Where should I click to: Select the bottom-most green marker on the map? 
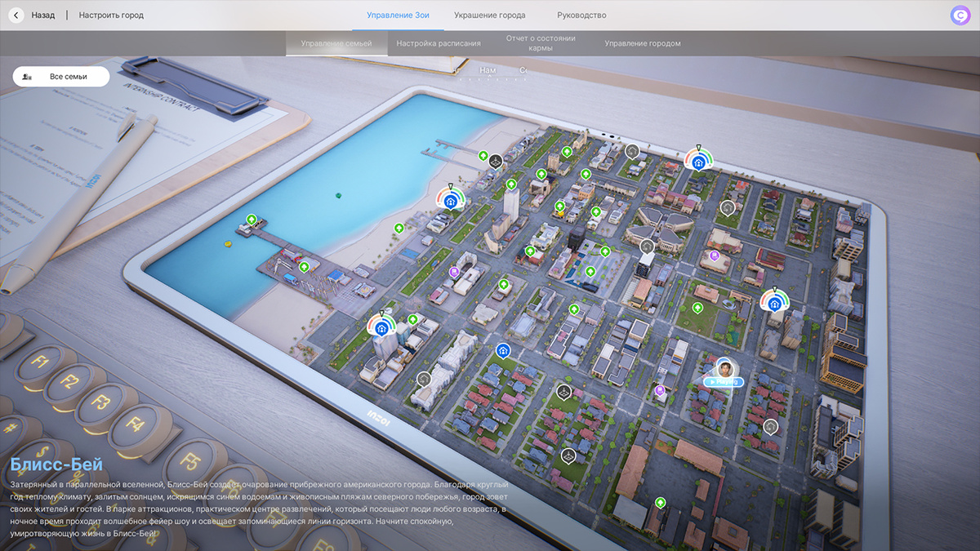(661, 503)
